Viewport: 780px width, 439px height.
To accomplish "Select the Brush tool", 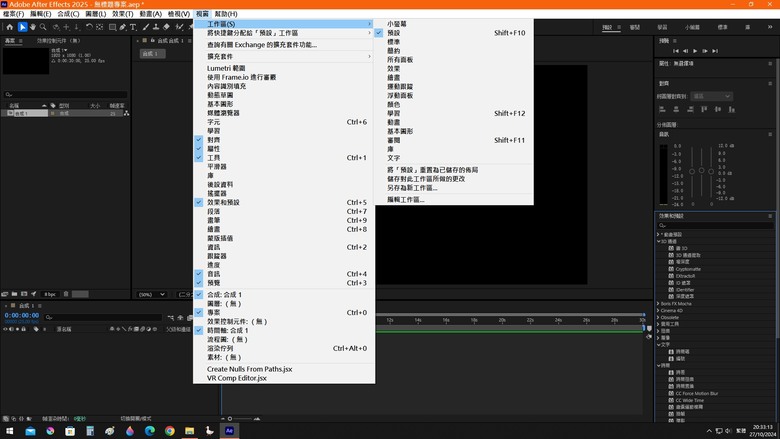I will [146, 27].
